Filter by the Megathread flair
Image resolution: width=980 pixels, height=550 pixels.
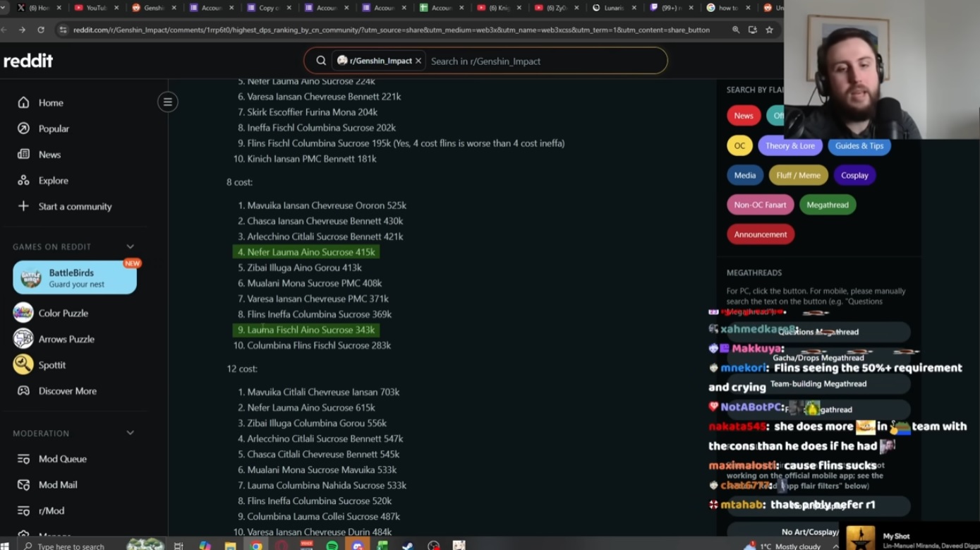tap(828, 205)
